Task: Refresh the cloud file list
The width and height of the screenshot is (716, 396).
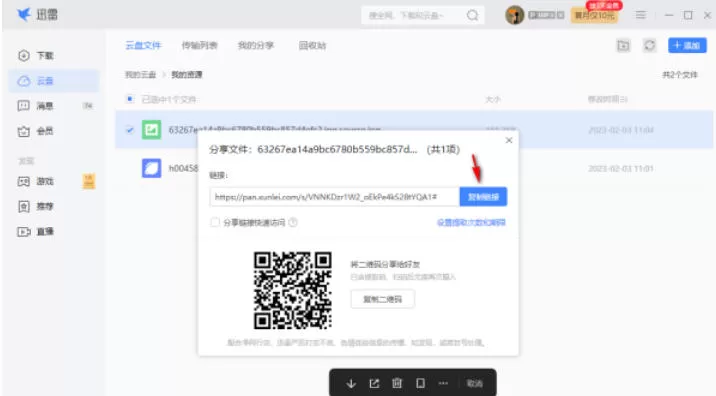Action: point(649,45)
